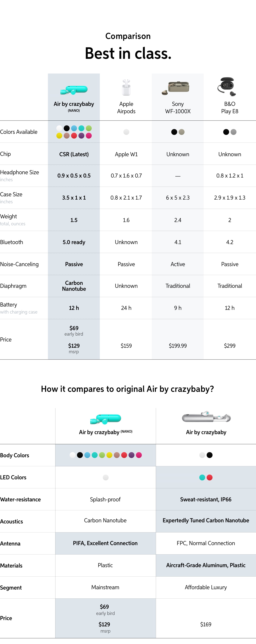256x644 pixels.
Task: Click the Sony WF-1000X product image
Action: (x=176, y=88)
